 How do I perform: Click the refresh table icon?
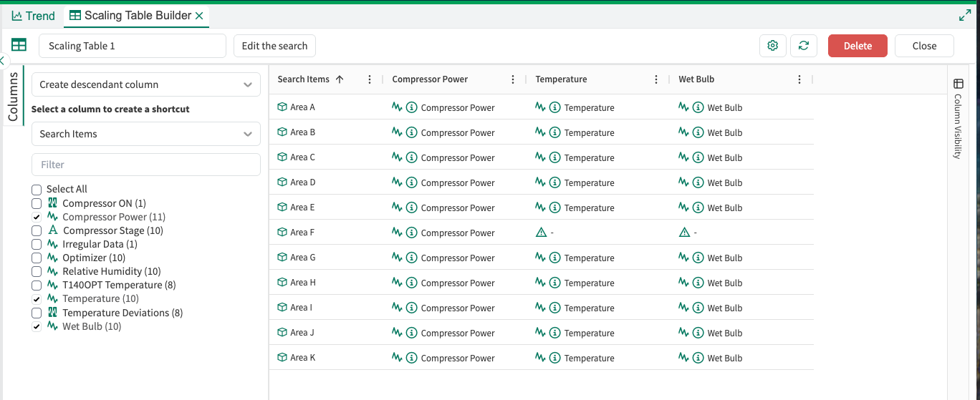pyautogui.click(x=803, y=46)
